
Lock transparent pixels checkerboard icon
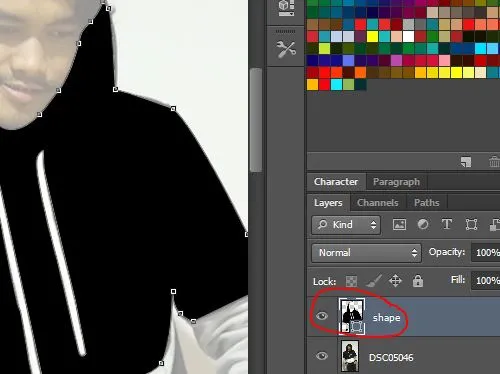tap(351, 281)
